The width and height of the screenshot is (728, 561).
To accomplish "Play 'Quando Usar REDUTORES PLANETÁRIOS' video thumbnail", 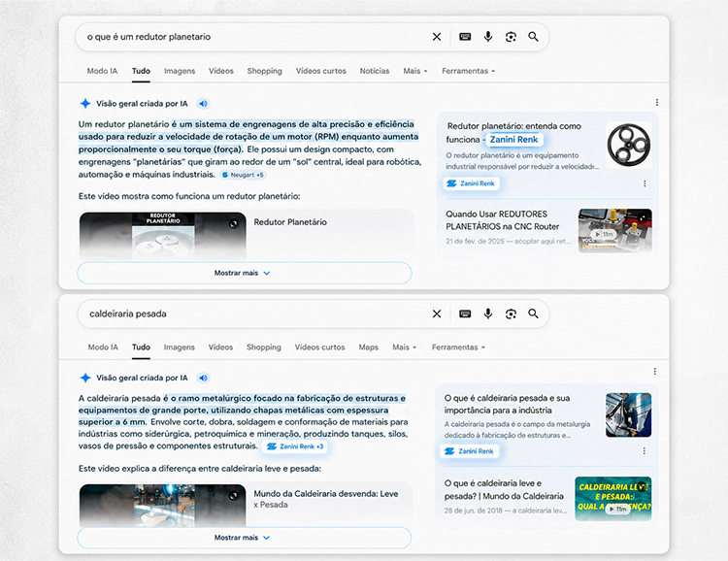I will [614, 230].
